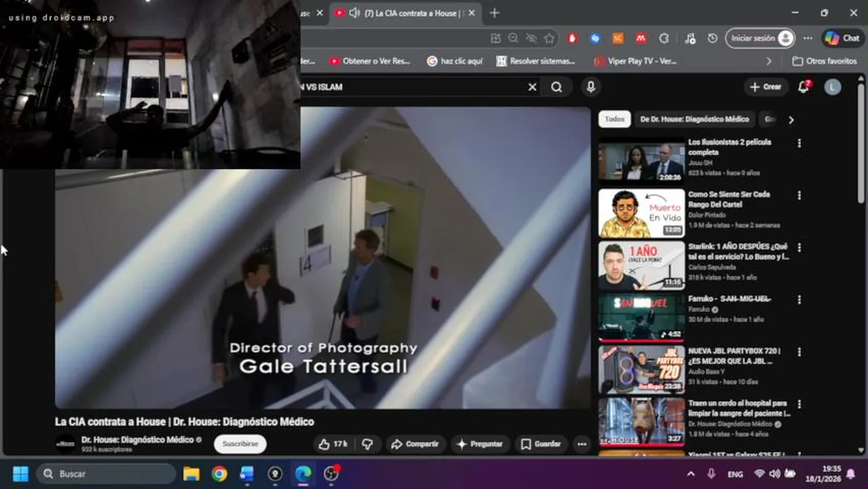868x489 pixels.
Task: Open YouTube notifications bell
Action: 803,87
